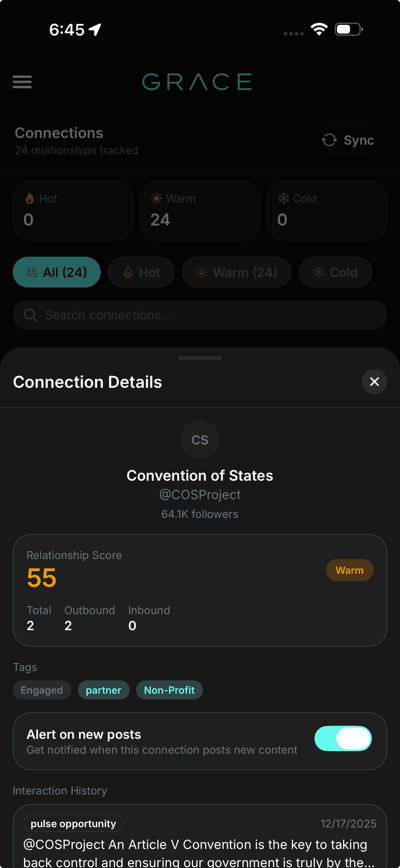Tap the CS avatar circle
Screen dimensions: 400x868
(x=200, y=439)
